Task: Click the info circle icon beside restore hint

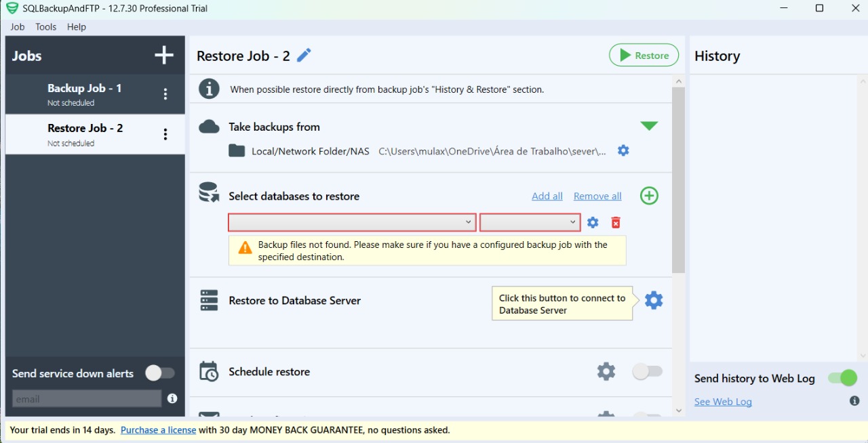Action: click(x=209, y=89)
